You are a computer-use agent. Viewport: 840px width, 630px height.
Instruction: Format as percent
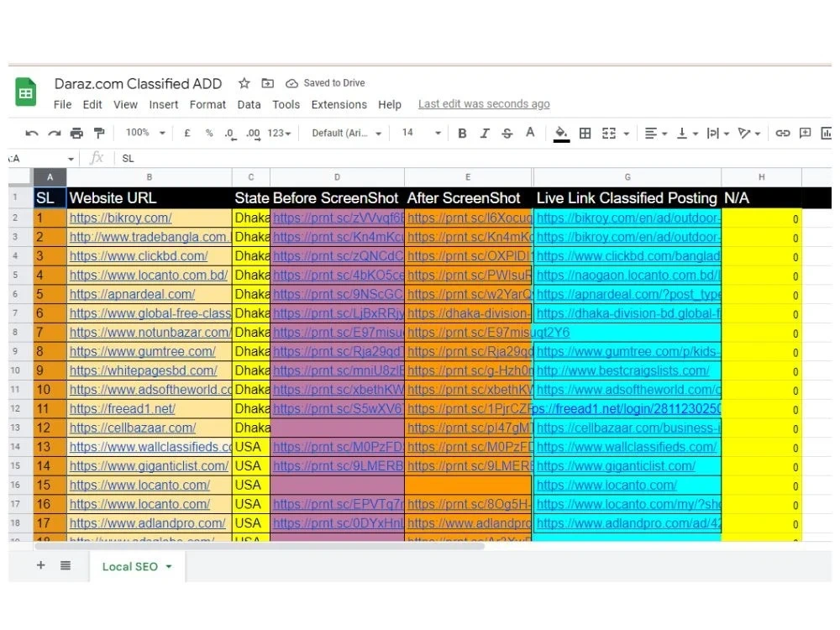click(x=209, y=133)
